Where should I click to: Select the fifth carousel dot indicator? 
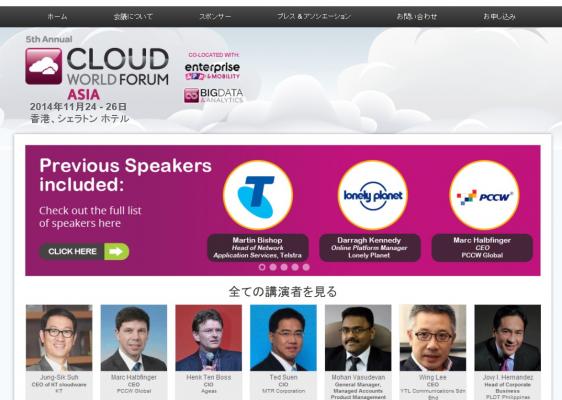click(306, 267)
